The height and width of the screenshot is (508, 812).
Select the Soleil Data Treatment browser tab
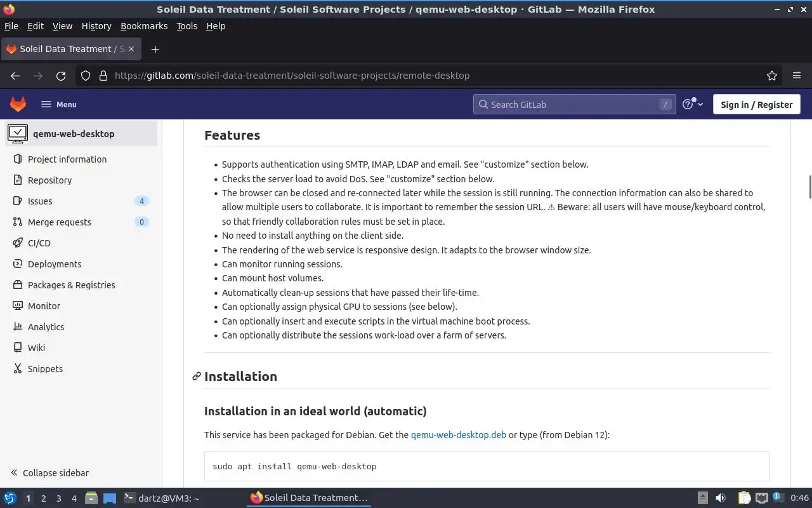tap(71, 49)
